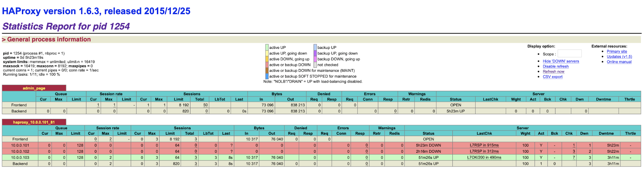Click the Disable refresh link
The image size is (644, 172).
555,66
